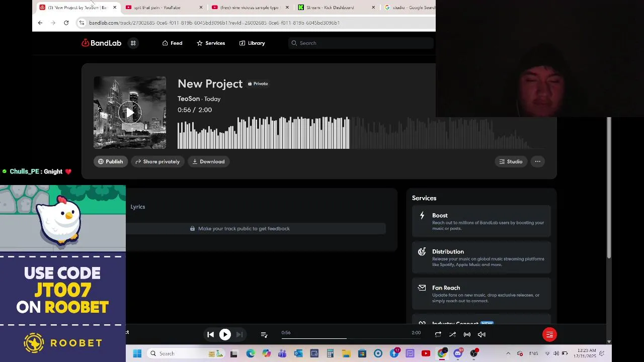Download the New Project track

point(208,161)
